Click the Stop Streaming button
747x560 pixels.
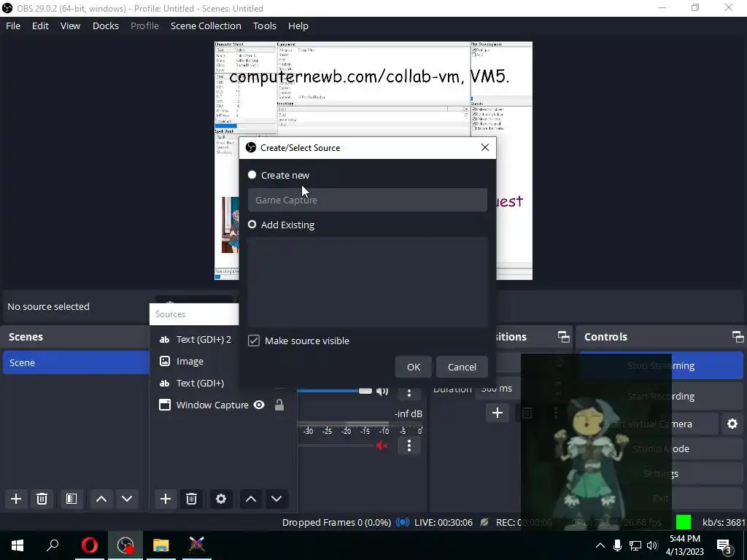[661, 366]
